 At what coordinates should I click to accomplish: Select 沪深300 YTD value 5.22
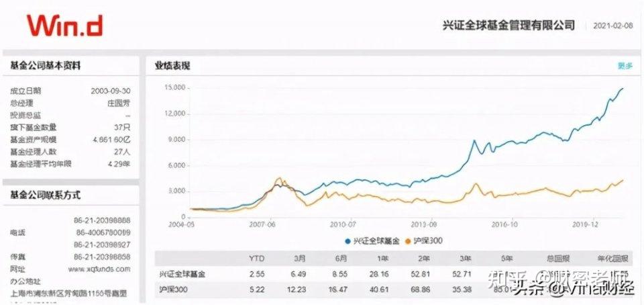(x=257, y=290)
